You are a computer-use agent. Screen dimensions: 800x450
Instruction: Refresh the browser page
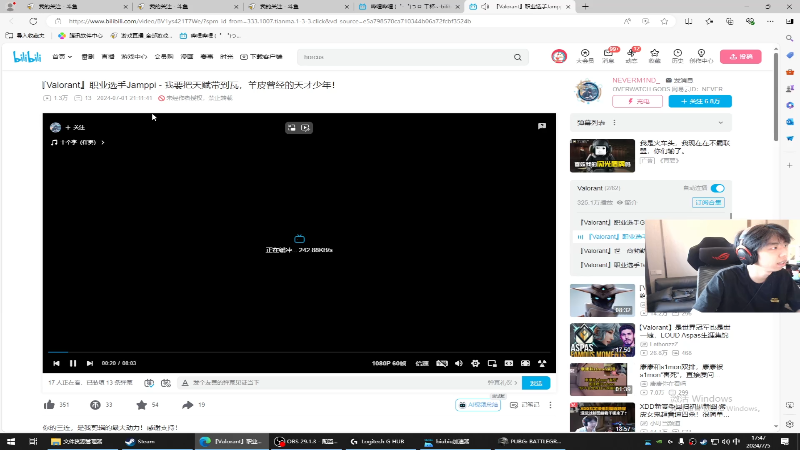[x=33, y=21]
